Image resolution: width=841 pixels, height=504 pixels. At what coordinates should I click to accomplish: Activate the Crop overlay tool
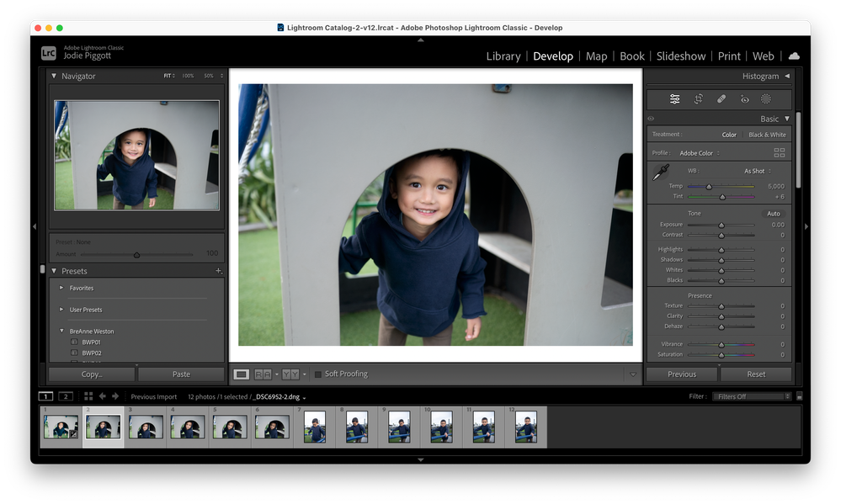pos(698,99)
